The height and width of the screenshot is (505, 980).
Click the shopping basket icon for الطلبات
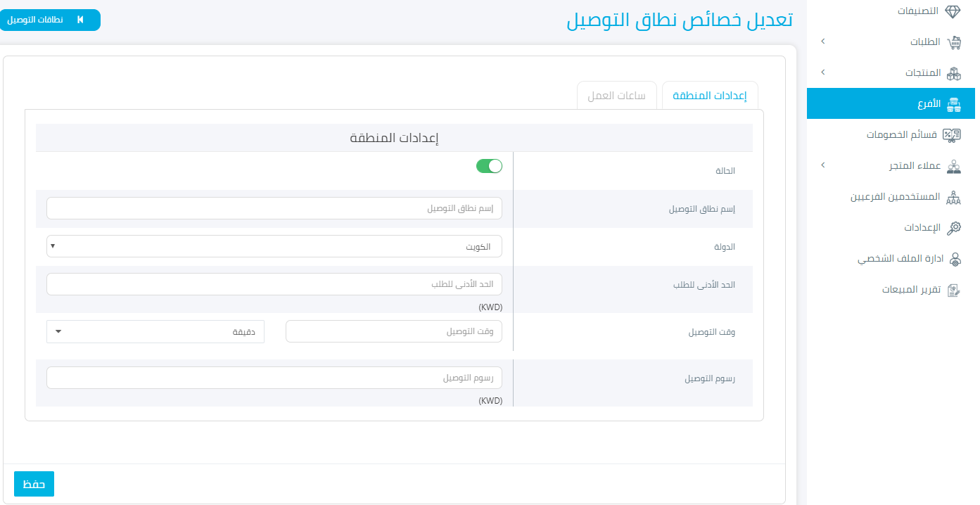(x=954, y=42)
